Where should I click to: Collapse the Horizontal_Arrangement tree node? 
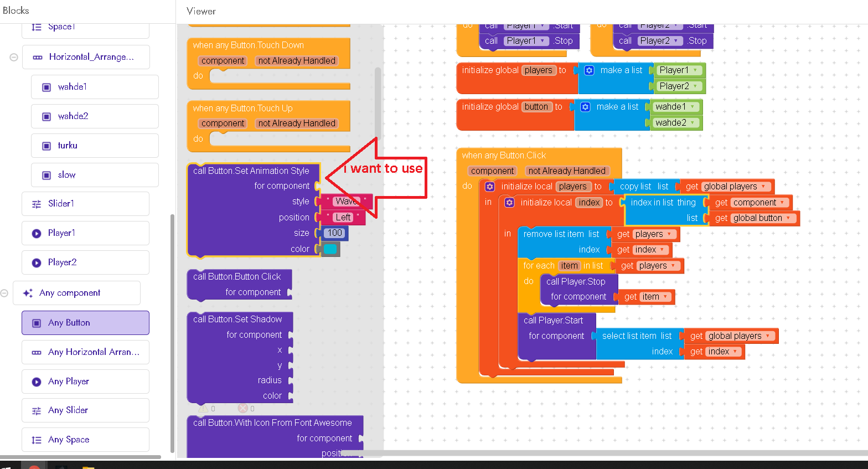pos(14,57)
